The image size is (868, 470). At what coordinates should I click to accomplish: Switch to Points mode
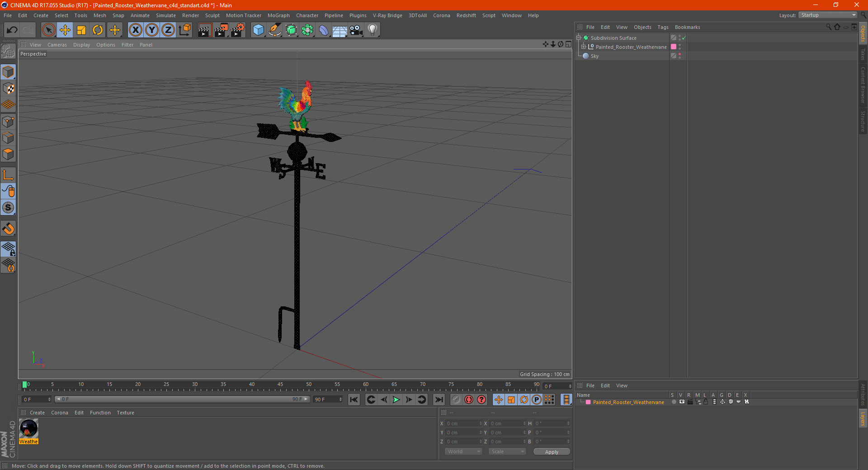(x=8, y=122)
